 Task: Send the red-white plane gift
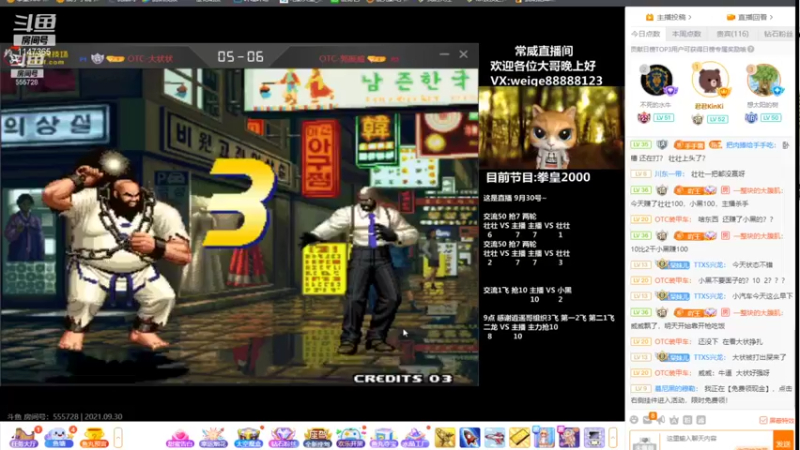[494, 438]
